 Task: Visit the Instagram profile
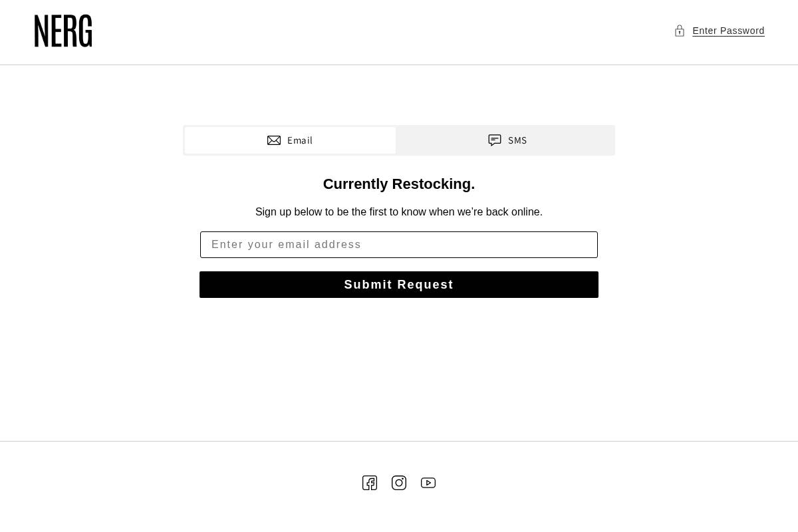pyautogui.click(x=399, y=483)
